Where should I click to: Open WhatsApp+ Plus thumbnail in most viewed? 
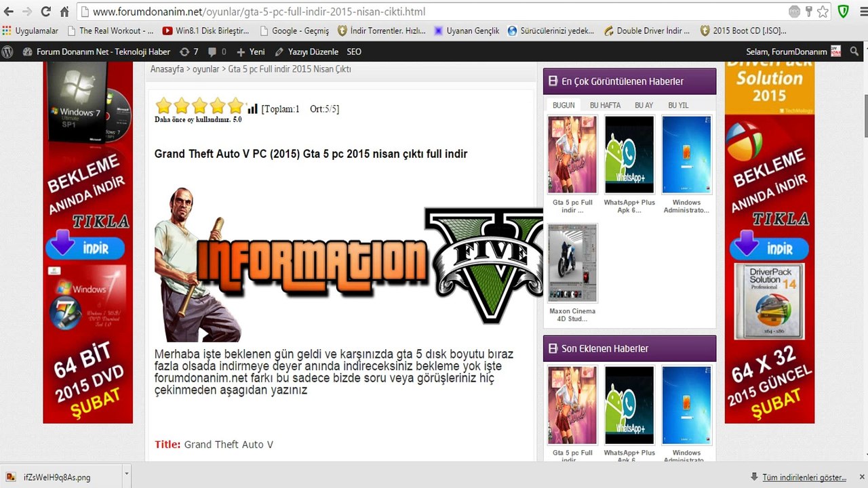pyautogui.click(x=629, y=155)
